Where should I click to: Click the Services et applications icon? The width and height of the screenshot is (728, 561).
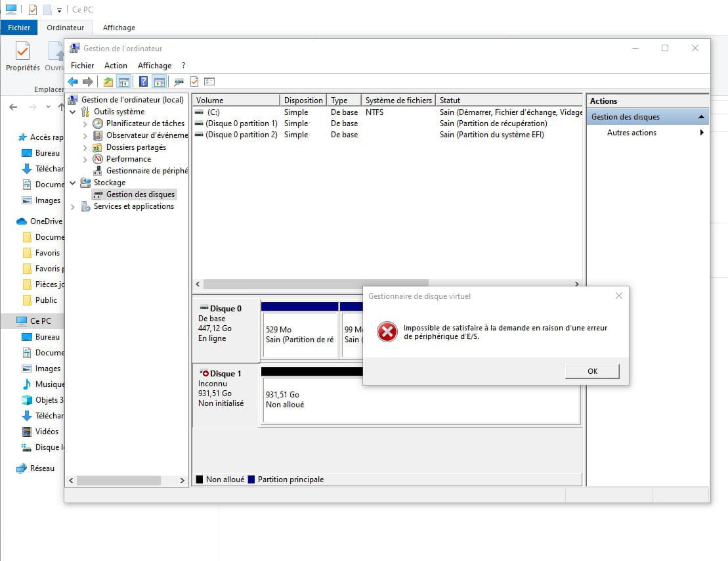click(x=85, y=206)
